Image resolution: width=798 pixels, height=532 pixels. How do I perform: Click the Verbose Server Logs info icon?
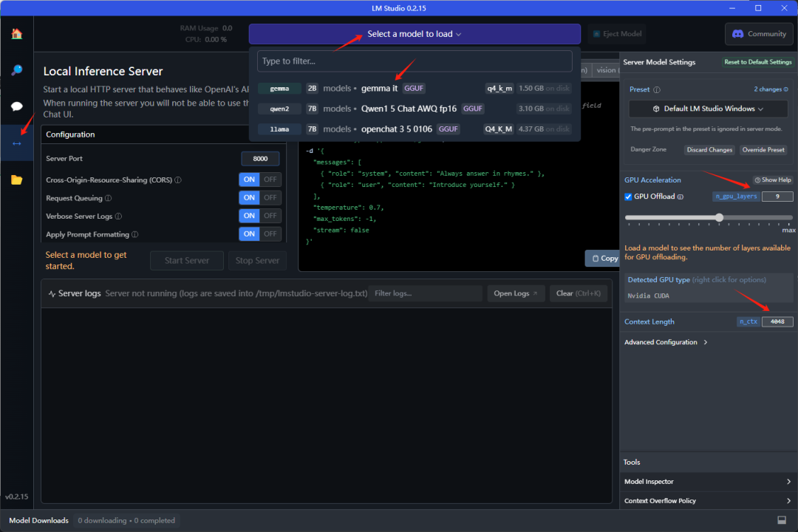click(118, 216)
